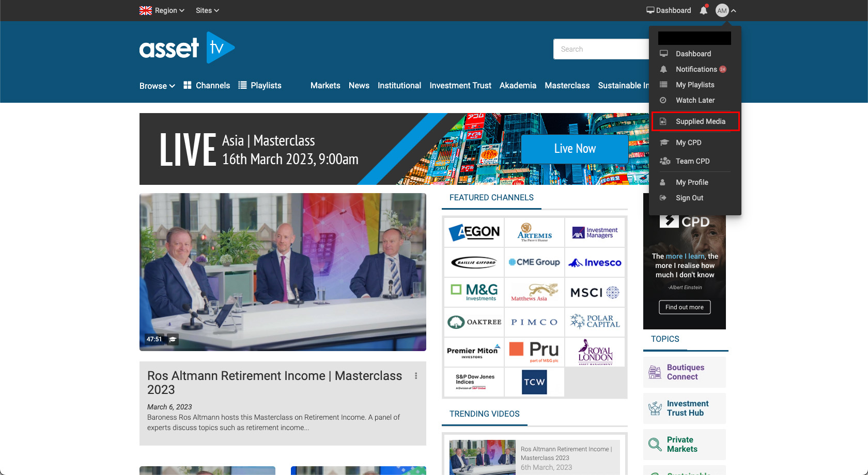868x475 pixels.
Task: Open the Pru channel
Action: 534,352
